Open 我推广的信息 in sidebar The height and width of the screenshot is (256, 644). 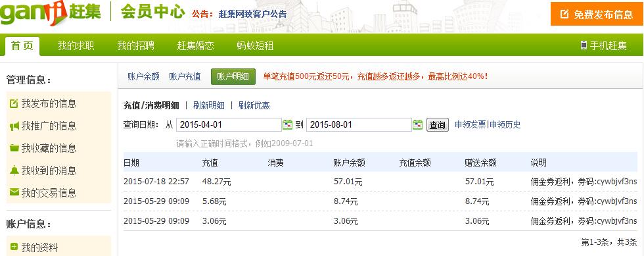click(x=49, y=126)
